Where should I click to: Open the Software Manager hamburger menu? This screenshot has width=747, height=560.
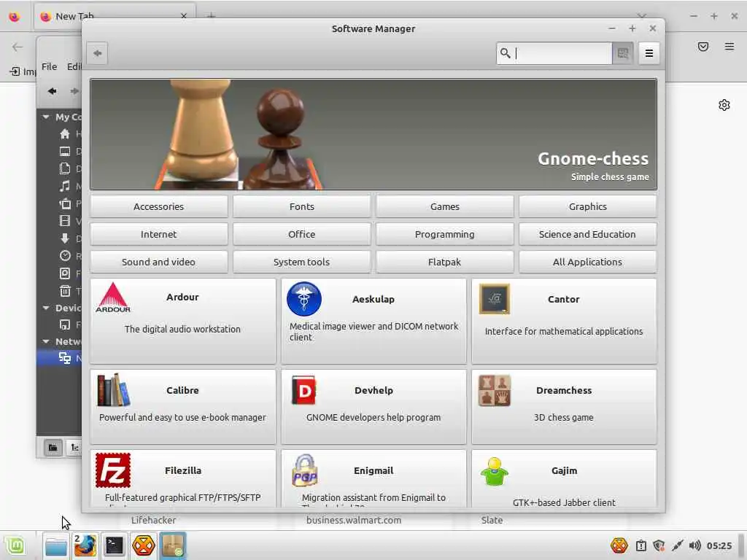tap(649, 52)
